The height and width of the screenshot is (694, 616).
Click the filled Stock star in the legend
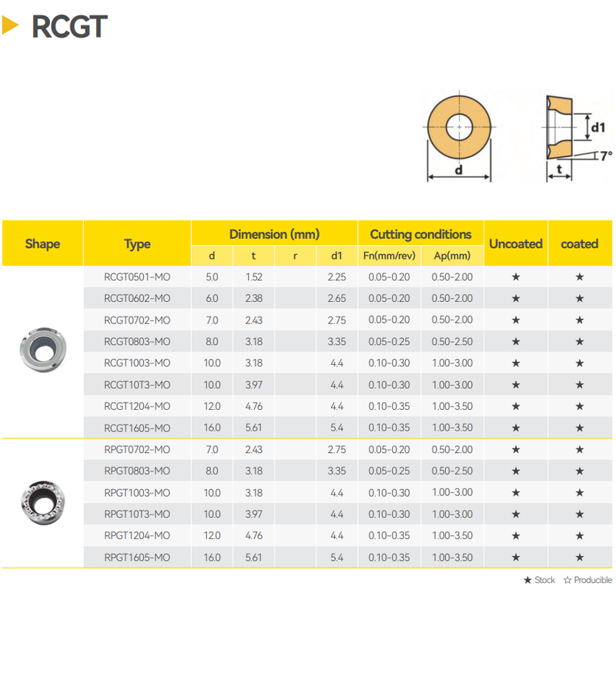pyautogui.click(x=527, y=580)
